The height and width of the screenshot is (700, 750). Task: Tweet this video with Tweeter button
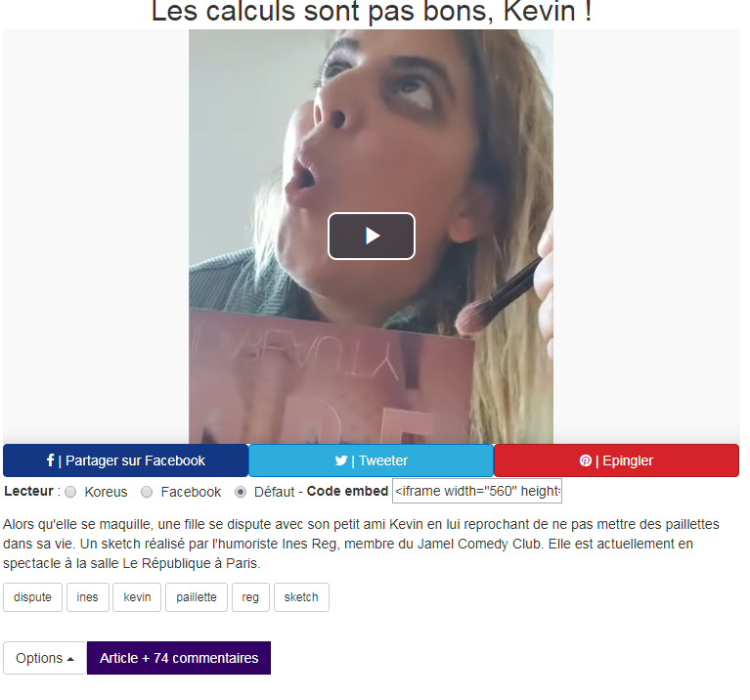[372, 460]
